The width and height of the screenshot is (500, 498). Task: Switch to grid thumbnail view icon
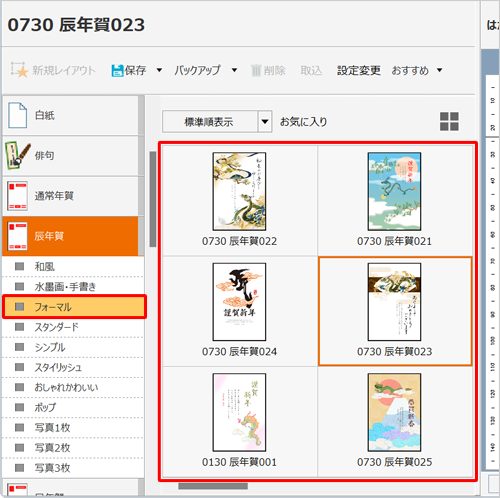coord(449,121)
